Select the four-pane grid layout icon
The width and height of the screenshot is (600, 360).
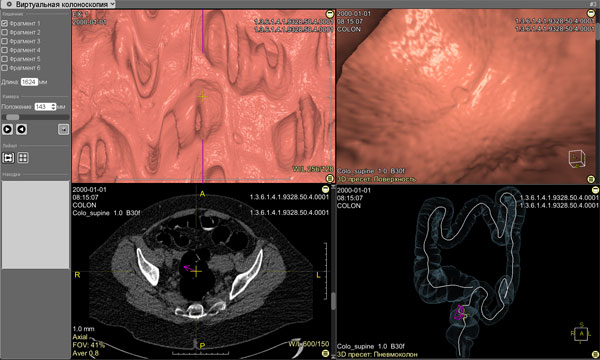(x=23, y=158)
